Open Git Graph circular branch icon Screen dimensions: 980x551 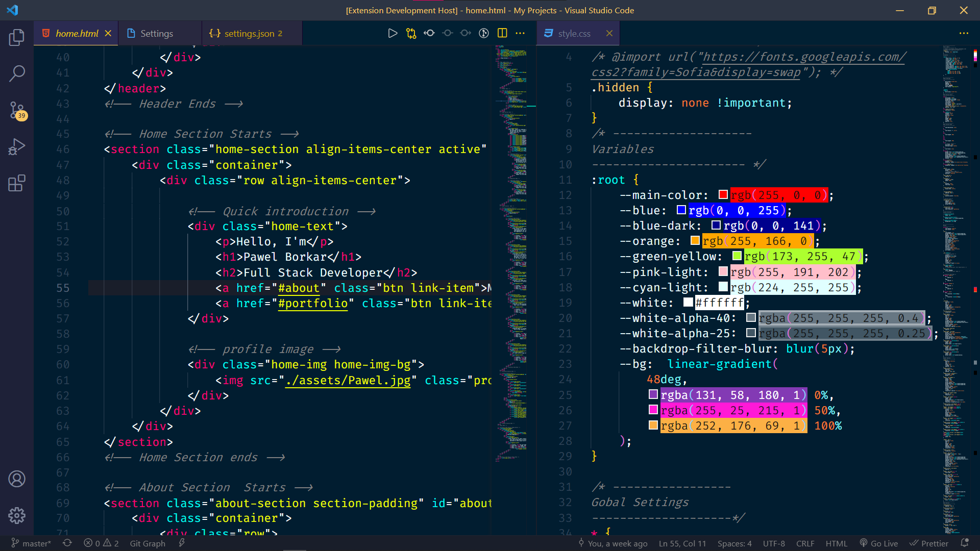coord(484,33)
